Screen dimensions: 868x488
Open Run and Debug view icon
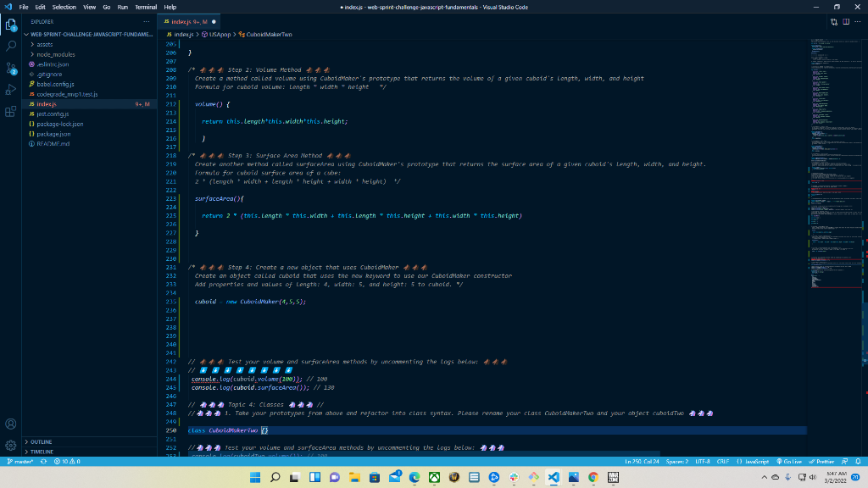pos(10,90)
